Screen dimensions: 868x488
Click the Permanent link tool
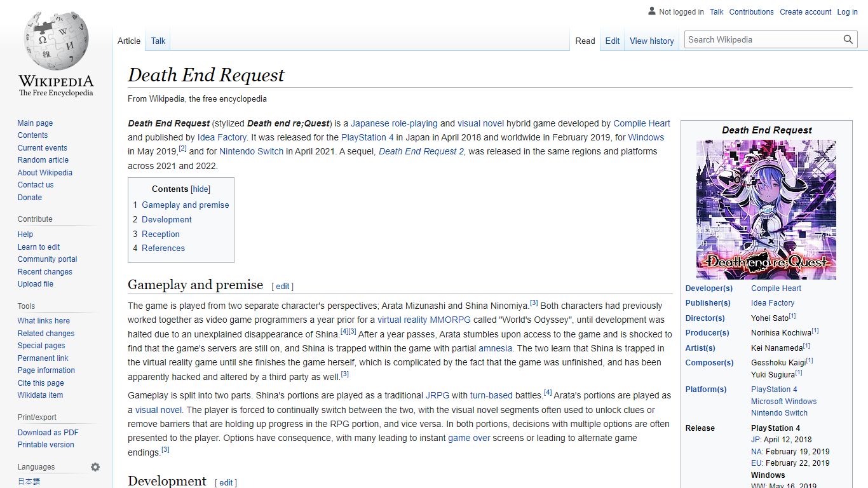coord(43,358)
